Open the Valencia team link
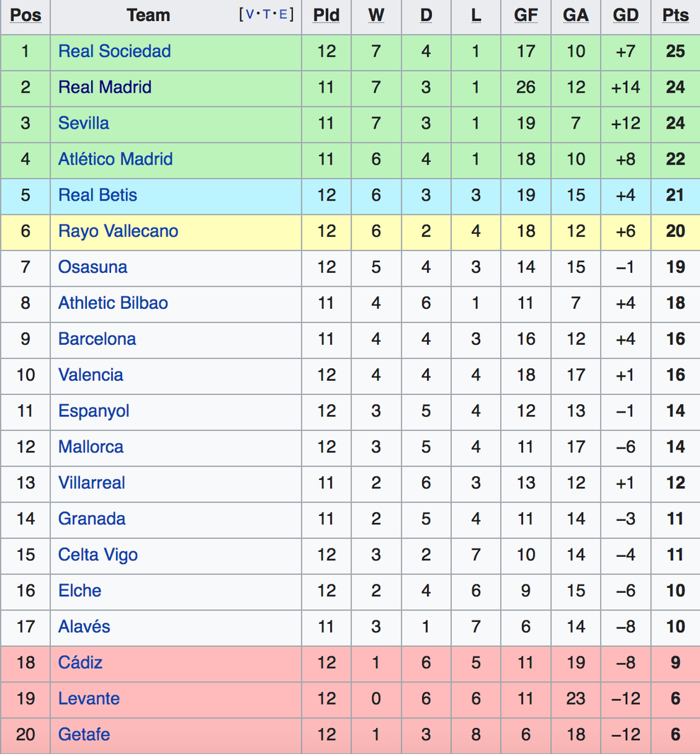Viewport: 700px width, 754px height. tap(91, 375)
